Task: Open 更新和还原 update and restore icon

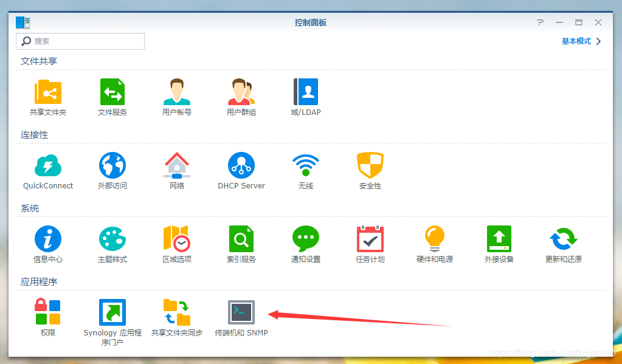Action: pos(563,239)
